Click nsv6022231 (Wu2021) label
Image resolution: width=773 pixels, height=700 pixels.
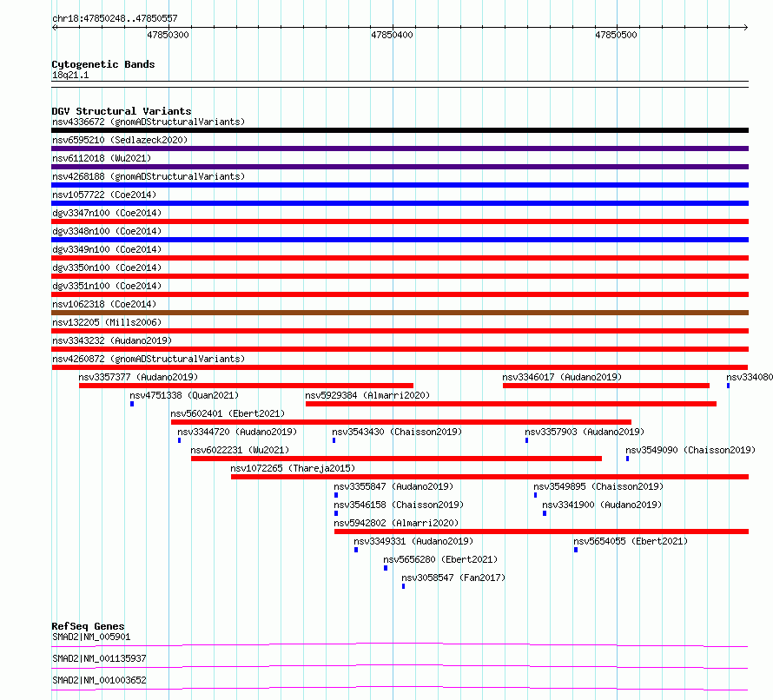[x=240, y=450]
